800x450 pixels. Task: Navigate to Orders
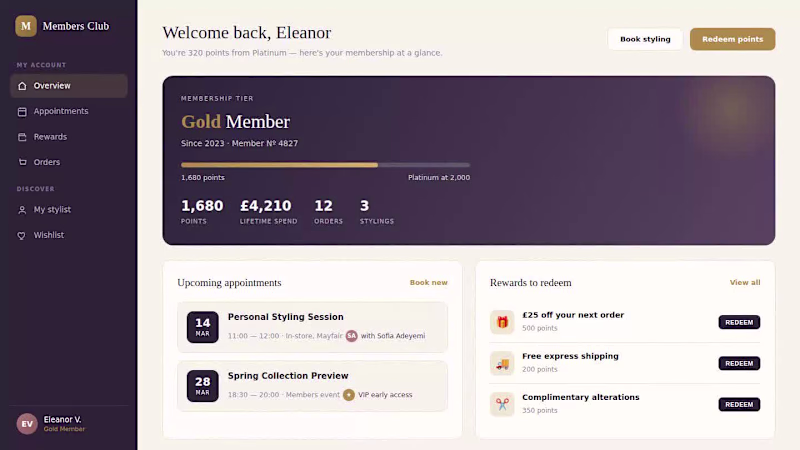69,162
